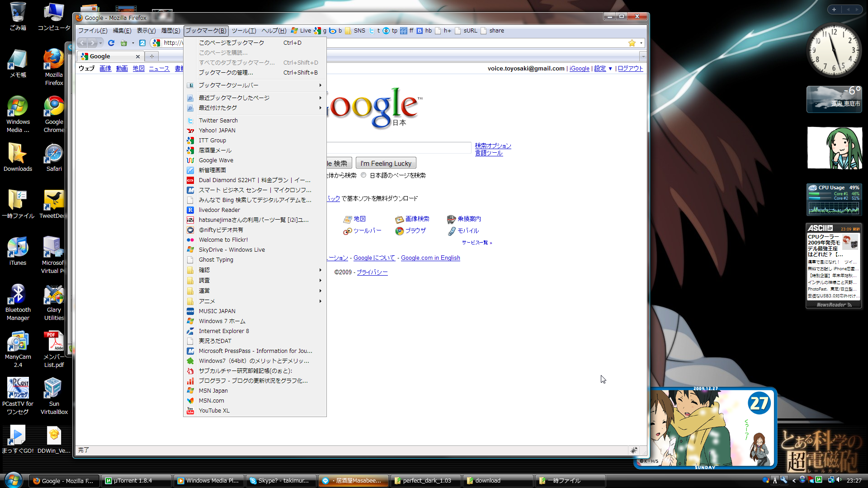This screenshot has height=488, width=868.
Task: Expand the Bookmarks Toolbar submenu
Action: (x=255, y=85)
